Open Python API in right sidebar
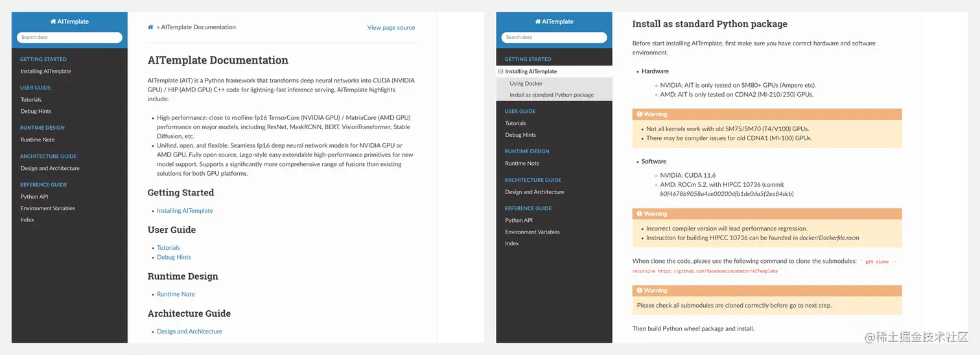The width and height of the screenshot is (980, 355). click(x=519, y=221)
